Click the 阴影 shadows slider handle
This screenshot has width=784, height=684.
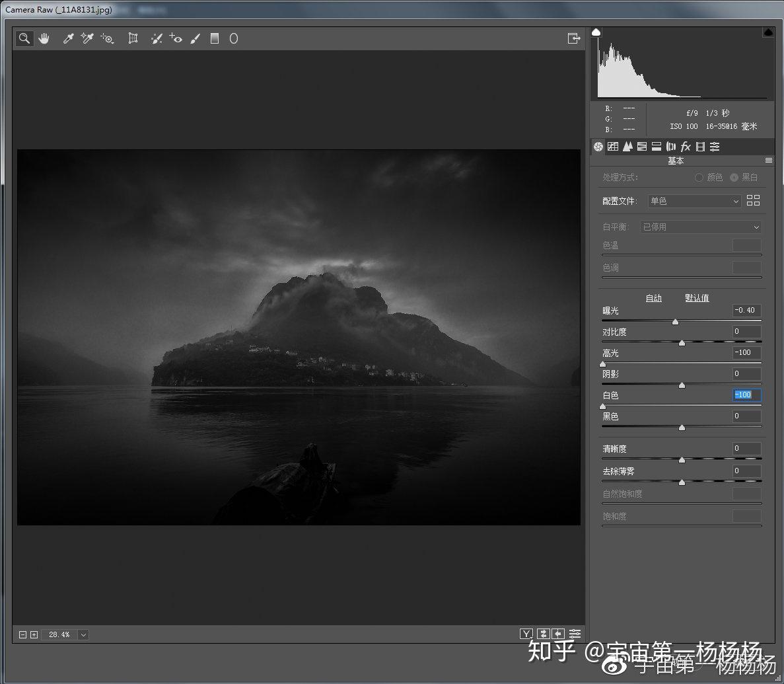(x=682, y=385)
